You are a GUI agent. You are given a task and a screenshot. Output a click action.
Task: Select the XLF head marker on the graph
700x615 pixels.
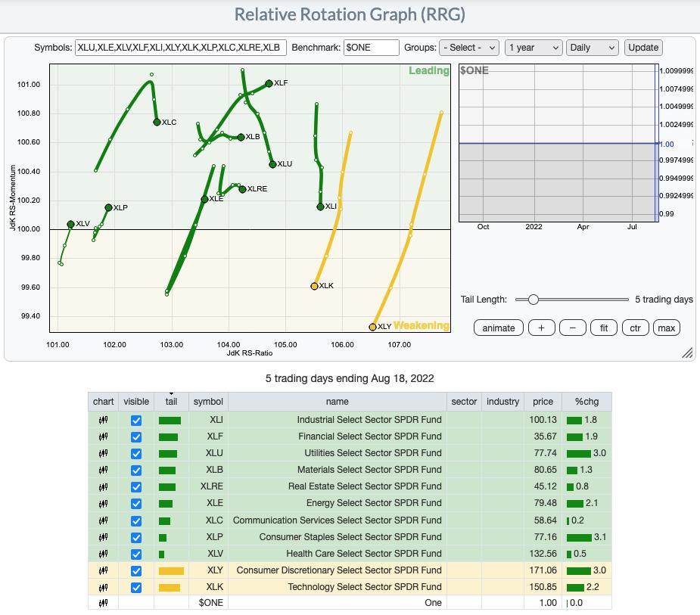pyautogui.click(x=269, y=83)
